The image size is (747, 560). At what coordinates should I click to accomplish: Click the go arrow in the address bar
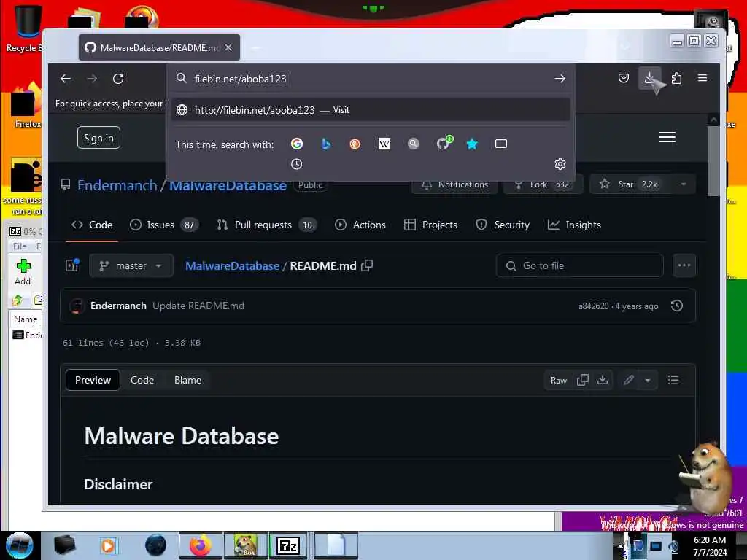coord(560,79)
